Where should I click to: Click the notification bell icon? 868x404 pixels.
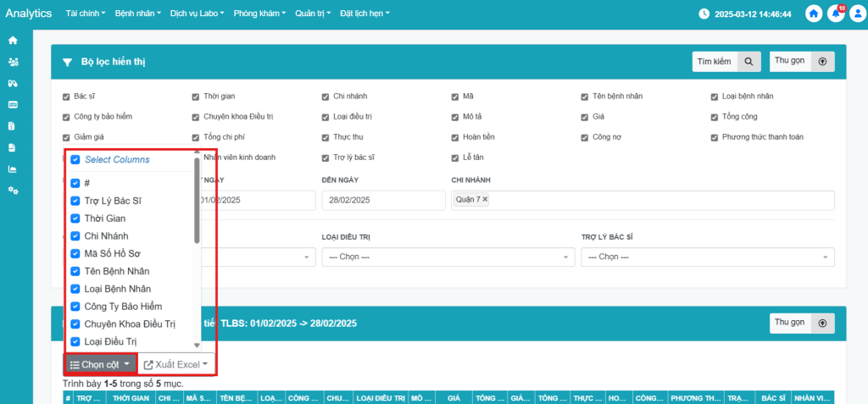pyautogui.click(x=836, y=14)
